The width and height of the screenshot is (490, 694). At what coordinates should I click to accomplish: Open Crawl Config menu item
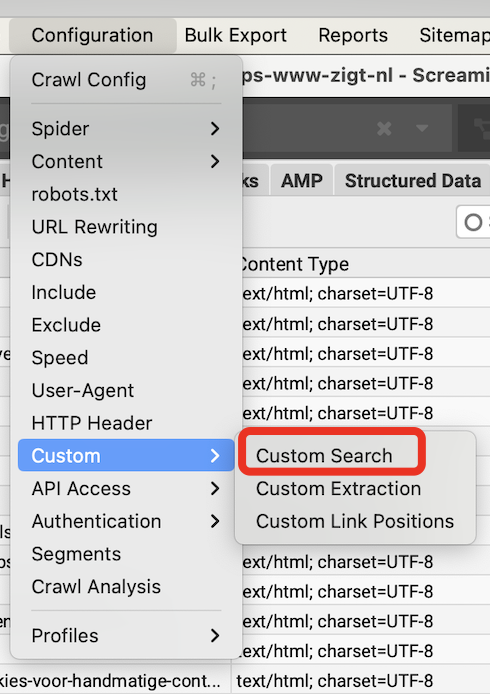[126, 80]
